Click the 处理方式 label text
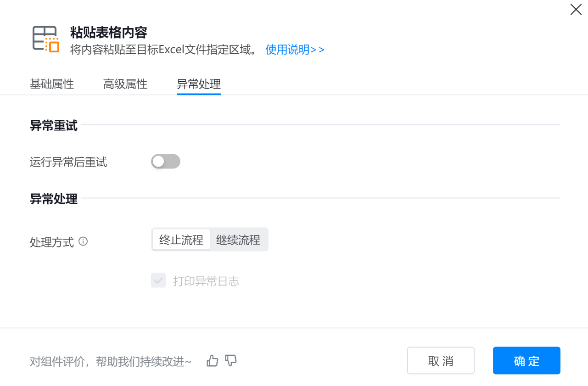The width and height of the screenshot is (588, 386). 52,242
